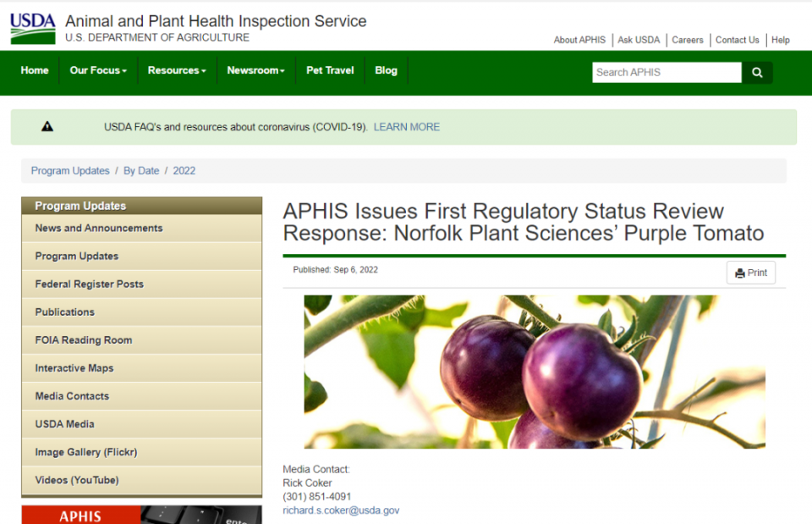Click the COVID-19 warning triangle icon
Image resolution: width=812 pixels, height=524 pixels.
pos(47,127)
